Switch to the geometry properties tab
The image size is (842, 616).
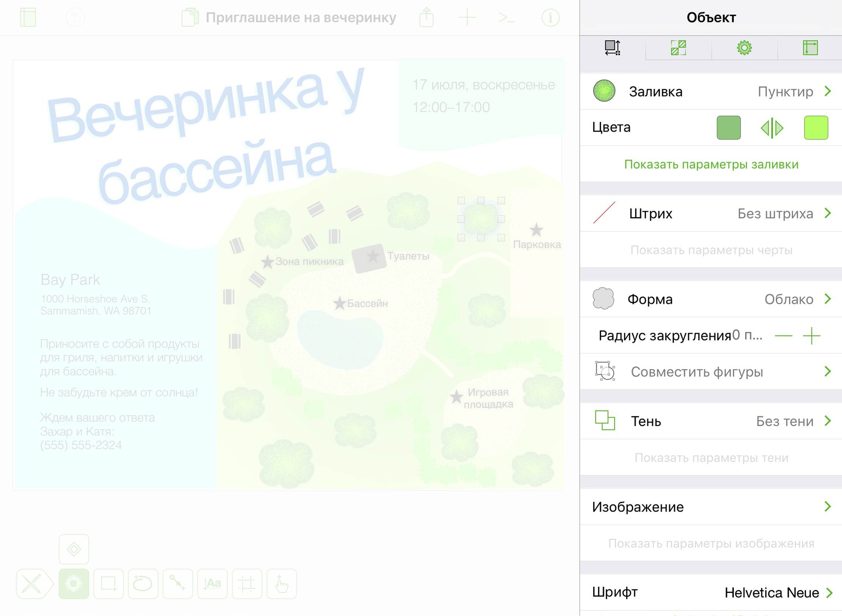[x=678, y=48]
